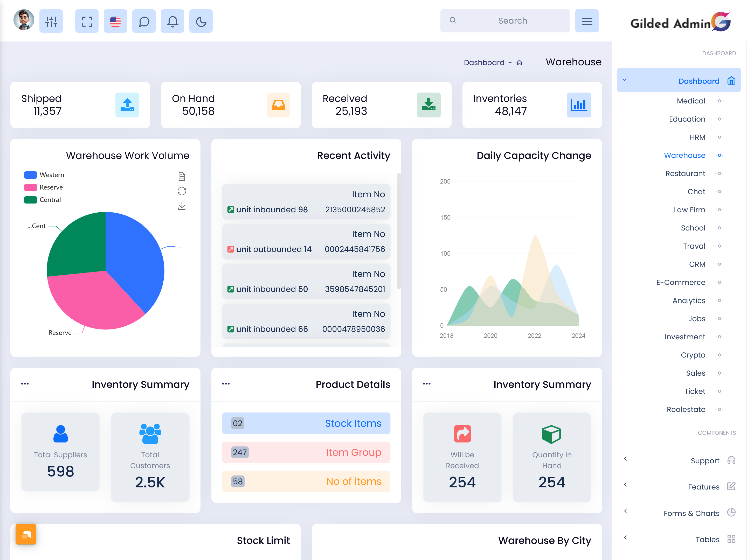
Task: Toggle fullscreen mode icon
Action: tap(87, 21)
